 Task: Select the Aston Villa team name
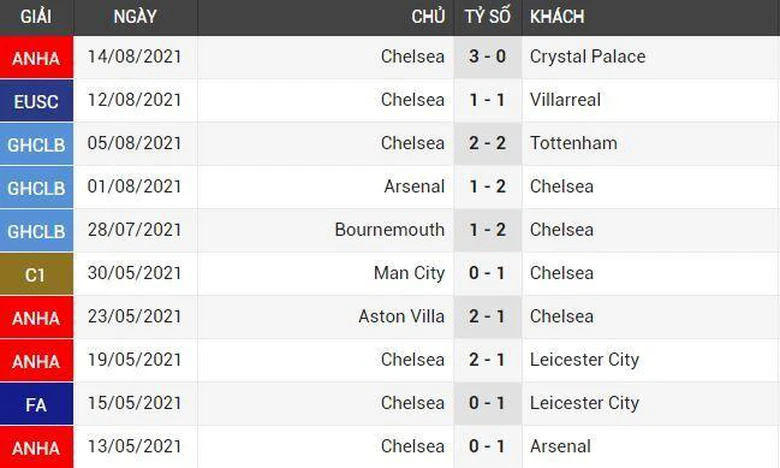tap(401, 316)
